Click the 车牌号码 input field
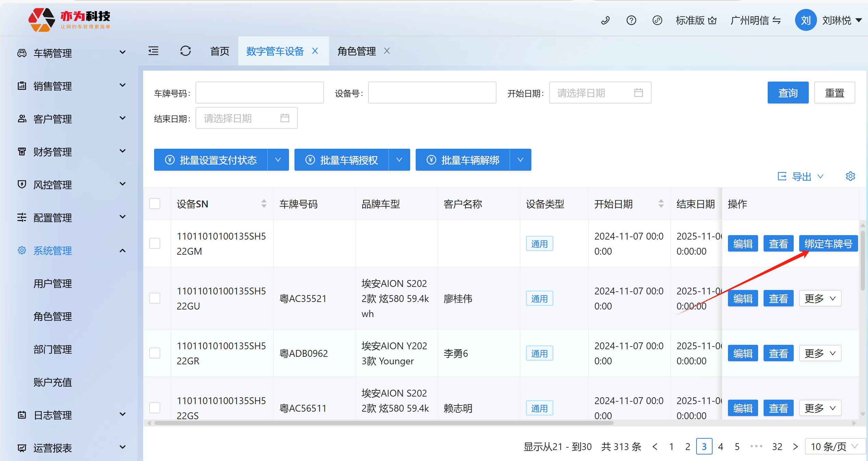 tap(260, 93)
